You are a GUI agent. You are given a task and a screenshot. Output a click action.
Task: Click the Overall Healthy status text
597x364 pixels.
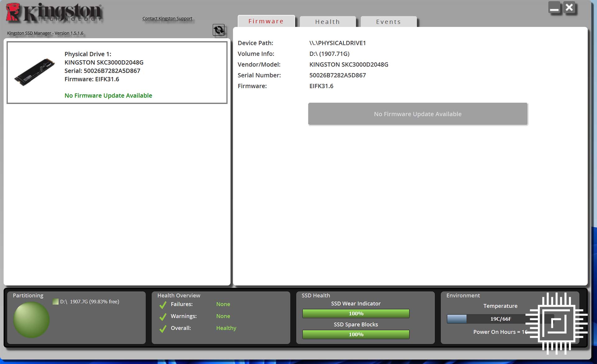226,328
